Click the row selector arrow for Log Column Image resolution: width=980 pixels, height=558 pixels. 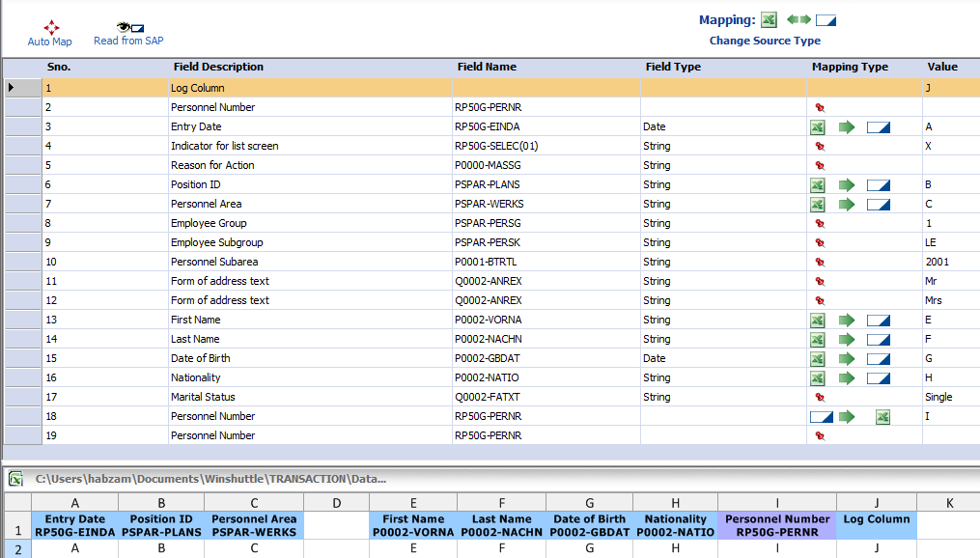[x=12, y=88]
